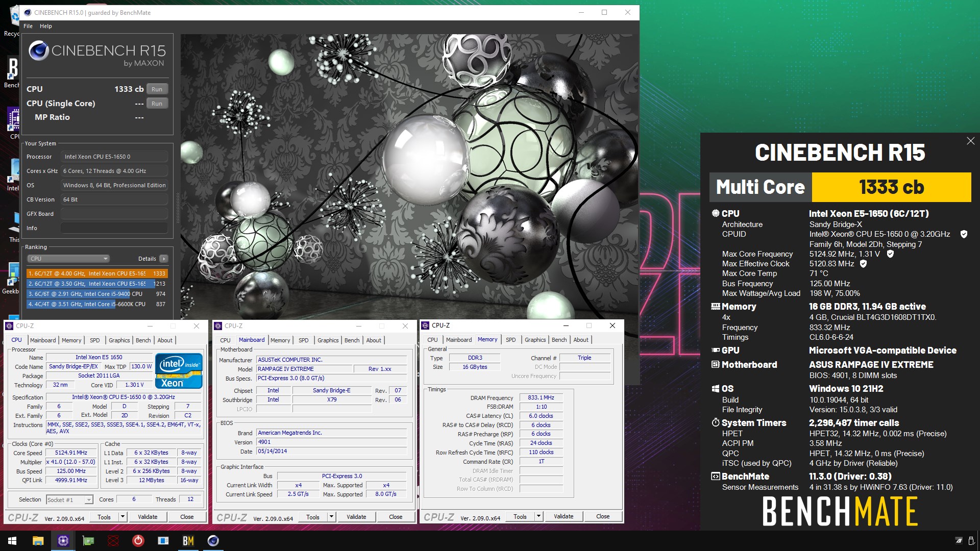Screen dimensions: 980x551
Task: Click the Windows OS icon in BenchMate panel
Action: 716,389
